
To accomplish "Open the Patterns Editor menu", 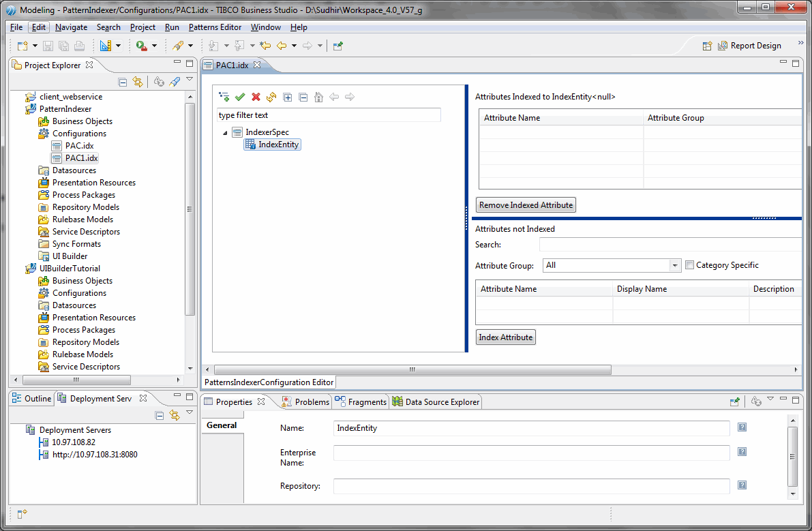I will 215,27.
